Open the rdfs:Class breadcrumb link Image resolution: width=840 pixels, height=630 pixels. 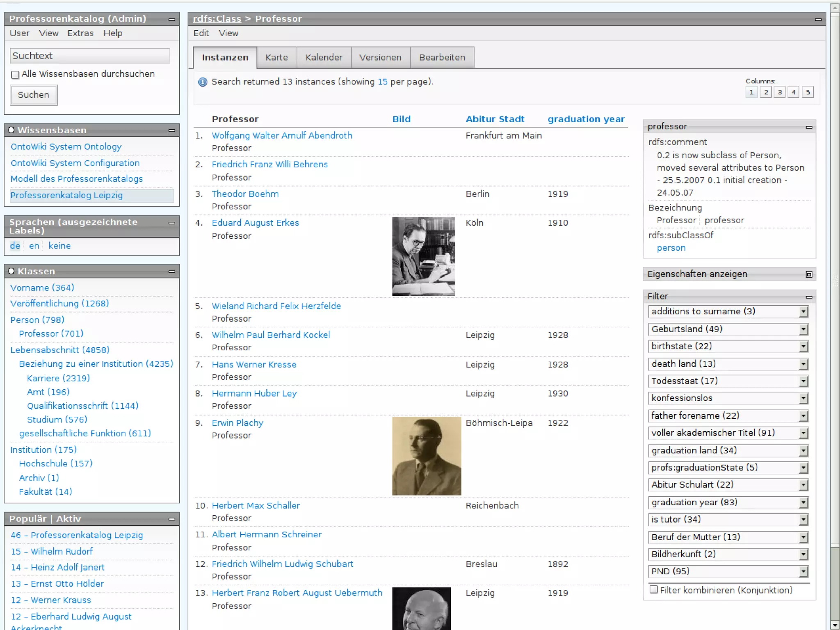click(x=217, y=19)
